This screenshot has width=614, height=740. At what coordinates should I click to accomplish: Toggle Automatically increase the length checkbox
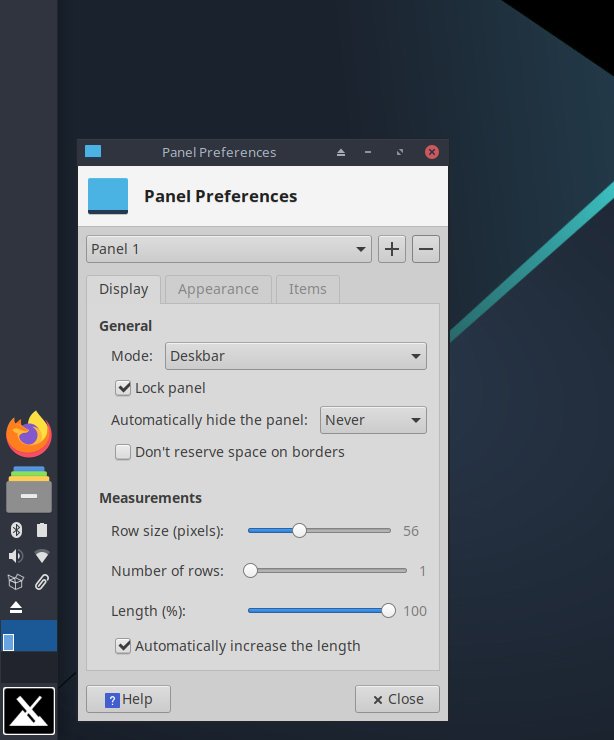click(123, 646)
